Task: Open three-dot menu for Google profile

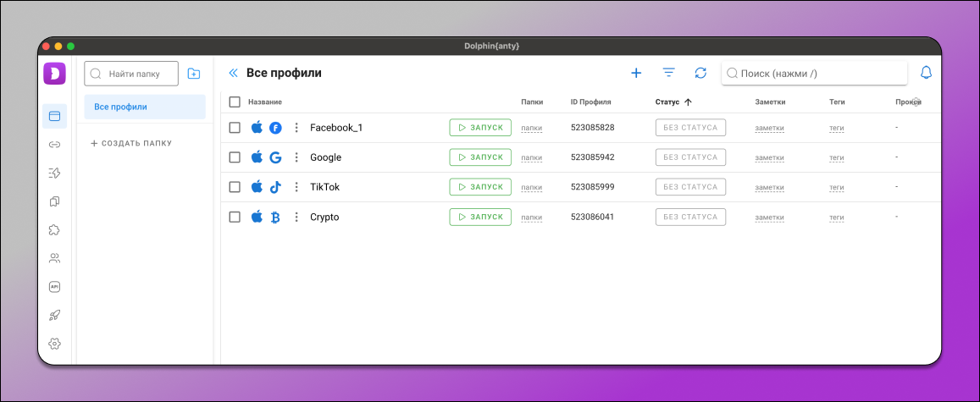Action: (296, 157)
